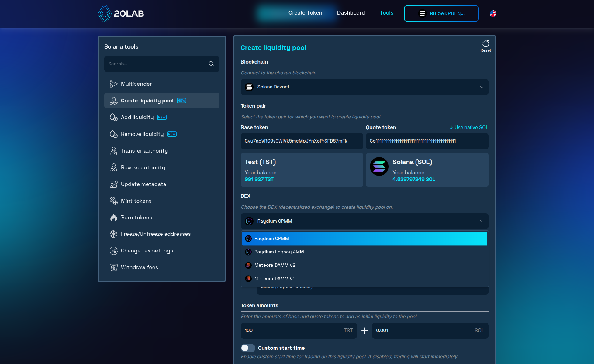Click the Reset circular arrow icon
594x364 pixels.
485,44
